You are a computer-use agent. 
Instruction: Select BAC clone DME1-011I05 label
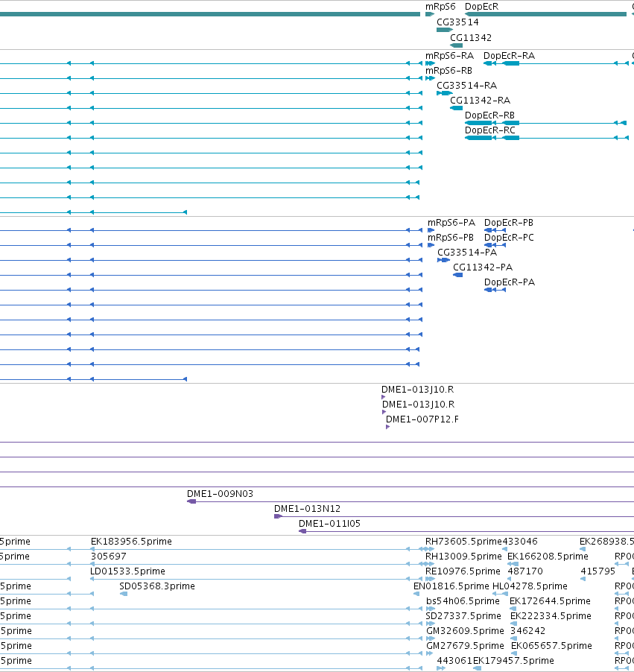(x=329, y=523)
